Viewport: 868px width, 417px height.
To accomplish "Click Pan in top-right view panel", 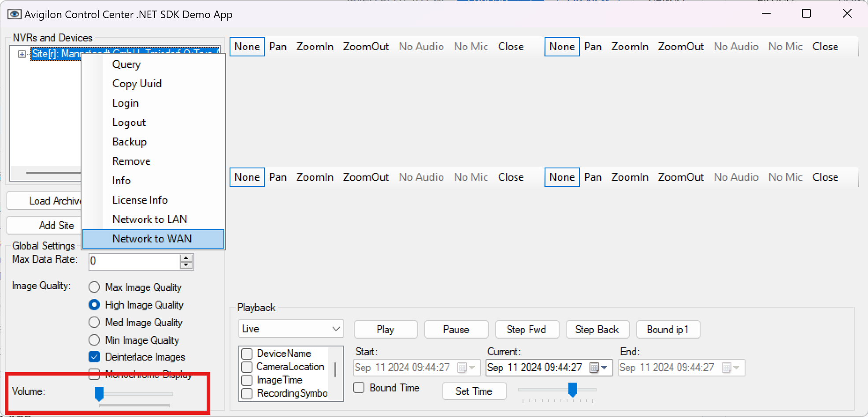I will click(x=593, y=47).
